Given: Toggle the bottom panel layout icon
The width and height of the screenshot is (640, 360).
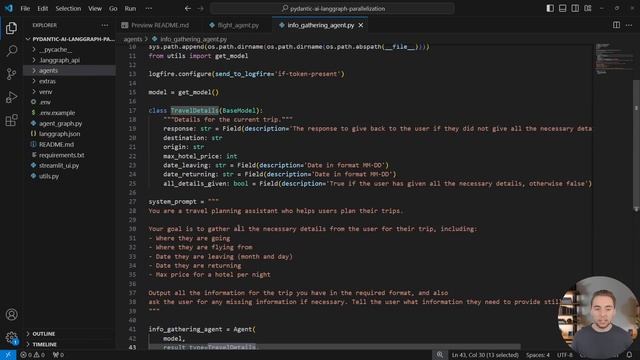Looking at the screenshot, I should [562, 8].
